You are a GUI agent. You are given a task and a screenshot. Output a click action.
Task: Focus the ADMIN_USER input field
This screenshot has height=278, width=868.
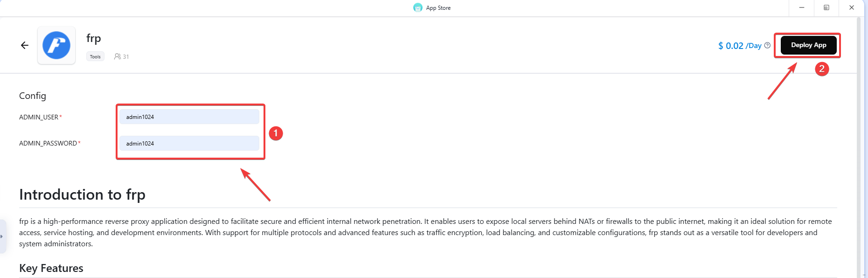pos(189,117)
